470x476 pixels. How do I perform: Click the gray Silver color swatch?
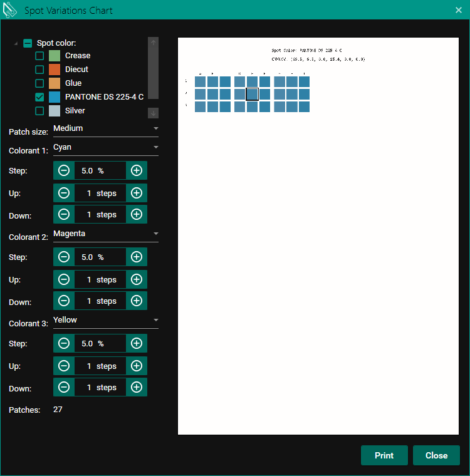(x=55, y=111)
